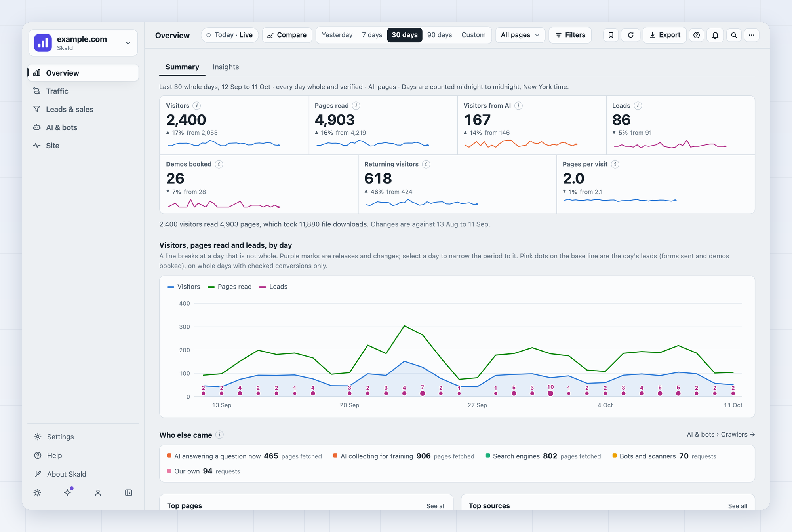Open Settings in the sidebar
The width and height of the screenshot is (792, 532).
83,437
